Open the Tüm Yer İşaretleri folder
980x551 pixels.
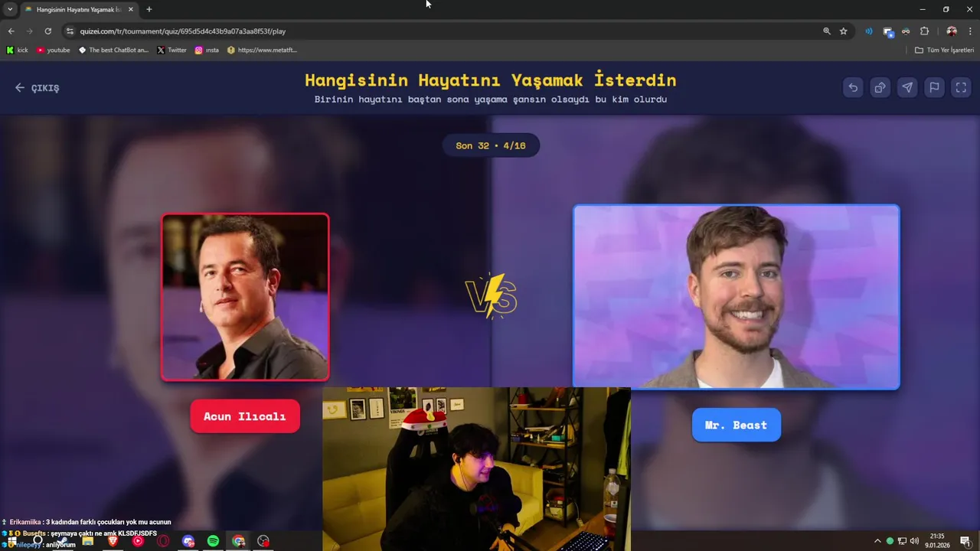tap(945, 50)
